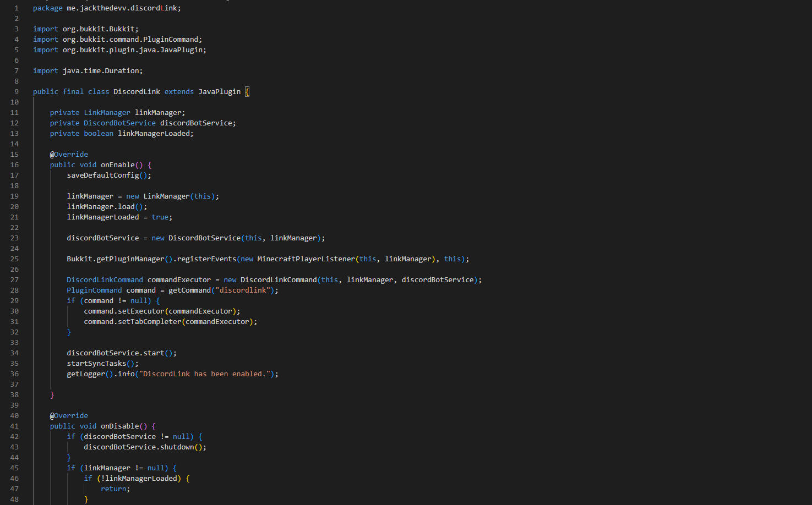
Task: Click the 'saveDefaultConfig' call
Action: pyautogui.click(x=103, y=175)
